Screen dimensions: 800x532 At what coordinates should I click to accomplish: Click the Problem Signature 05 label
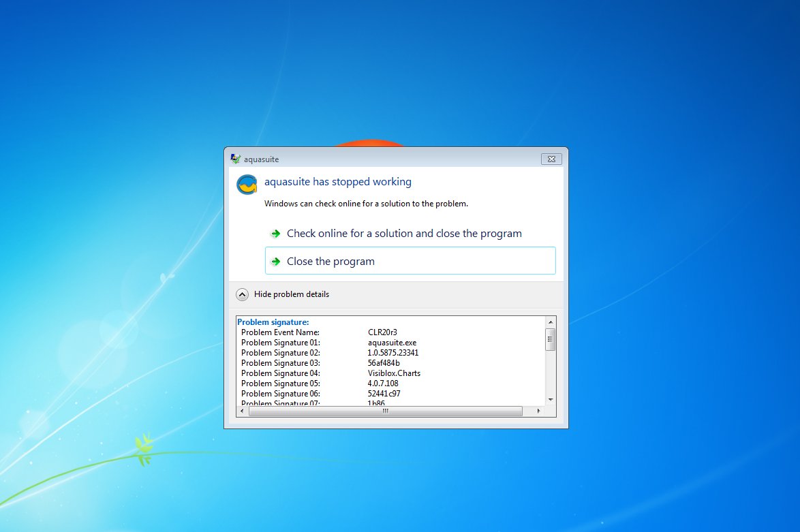(x=281, y=384)
